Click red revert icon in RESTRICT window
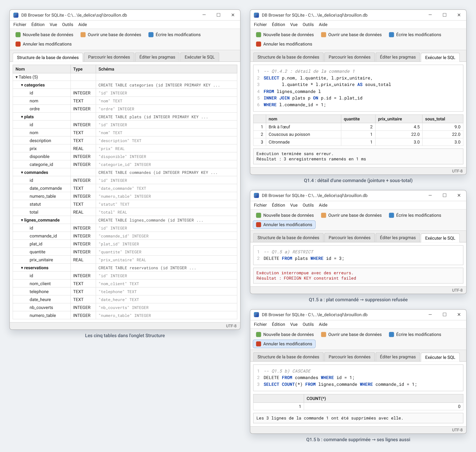 point(259,224)
